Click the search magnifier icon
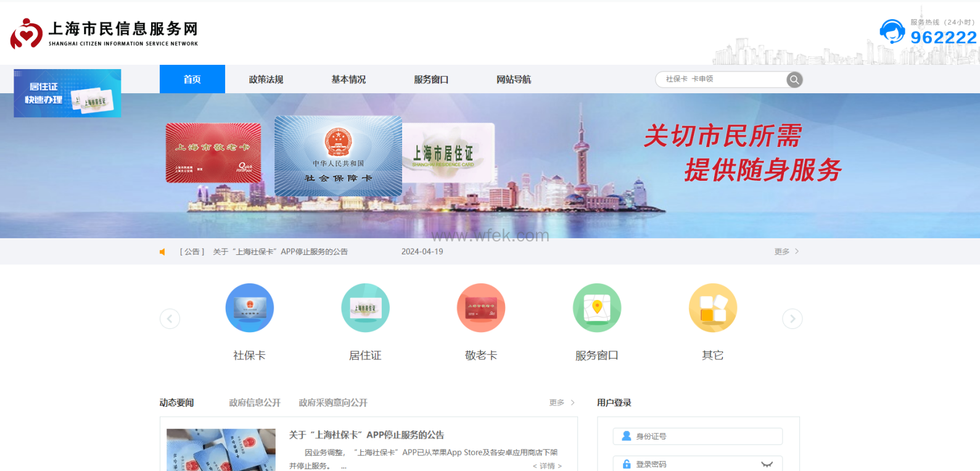The height and width of the screenshot is (471, 980). point(794,80)
